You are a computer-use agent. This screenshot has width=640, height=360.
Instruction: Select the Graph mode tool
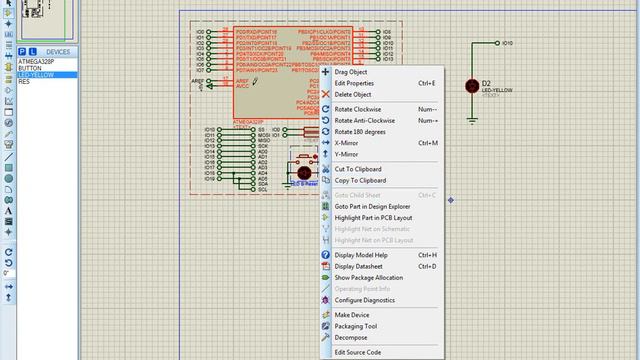(x=8, y=101)
